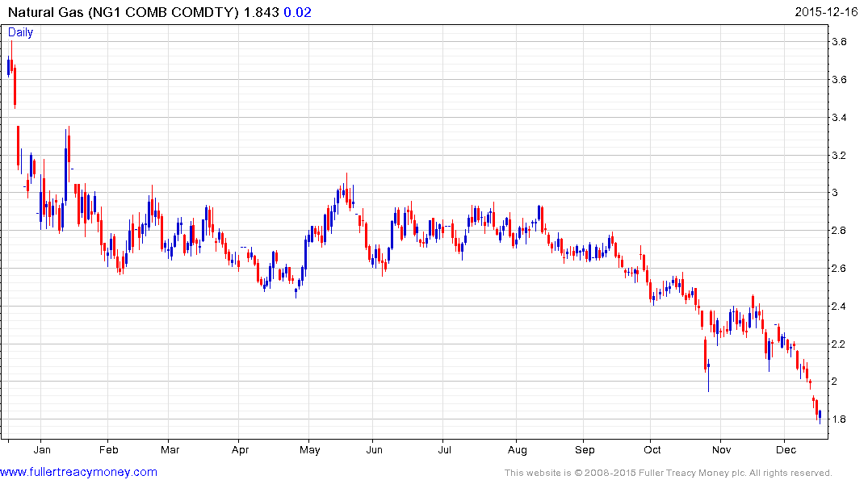Select the May marker on the time axis
Image resolution: width=868 pixels, height=484 pixels.
pos(309,449)
